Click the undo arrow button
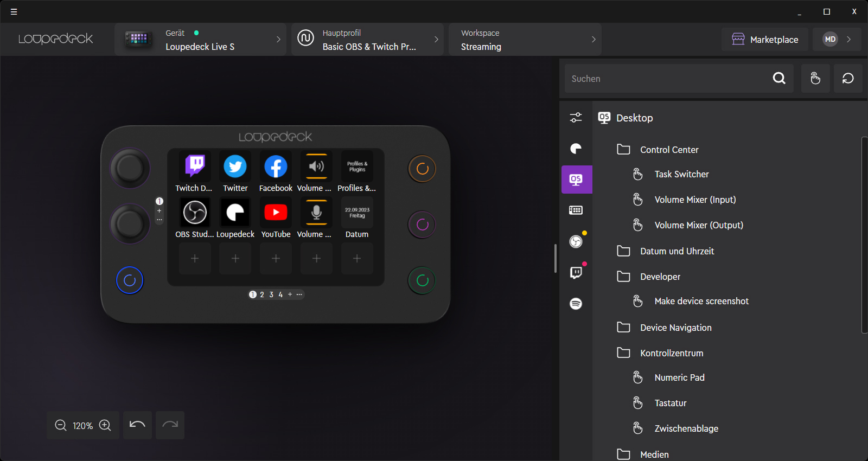Image resolution: width=868 pixels, height=461 pixels. point(137,425)
